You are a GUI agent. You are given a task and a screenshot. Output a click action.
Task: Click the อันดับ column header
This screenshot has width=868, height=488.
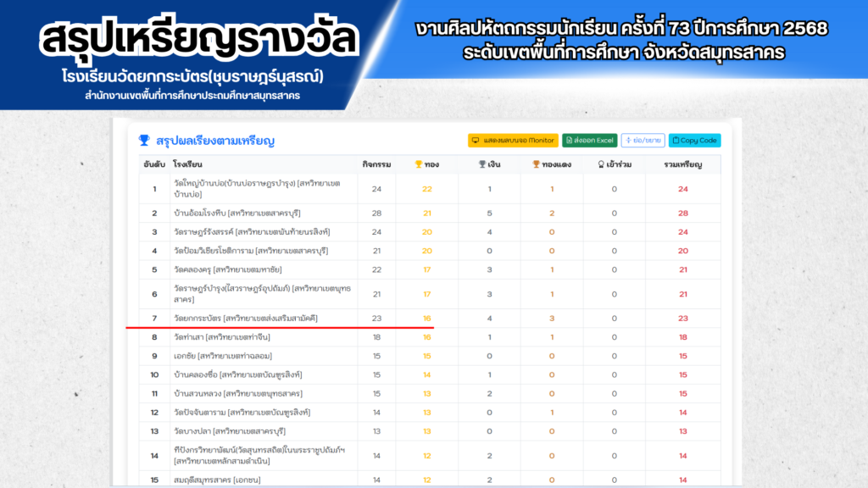(153, 164)
